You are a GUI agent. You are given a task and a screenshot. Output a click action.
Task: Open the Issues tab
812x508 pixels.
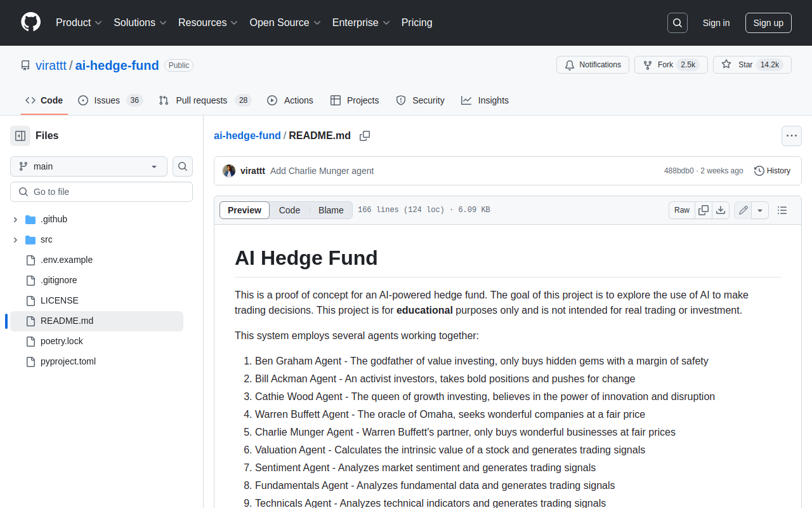click(110, 100)
